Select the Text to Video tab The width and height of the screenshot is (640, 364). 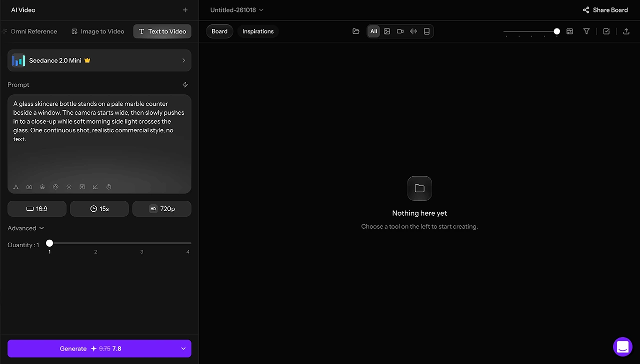(x=162, y=31)
